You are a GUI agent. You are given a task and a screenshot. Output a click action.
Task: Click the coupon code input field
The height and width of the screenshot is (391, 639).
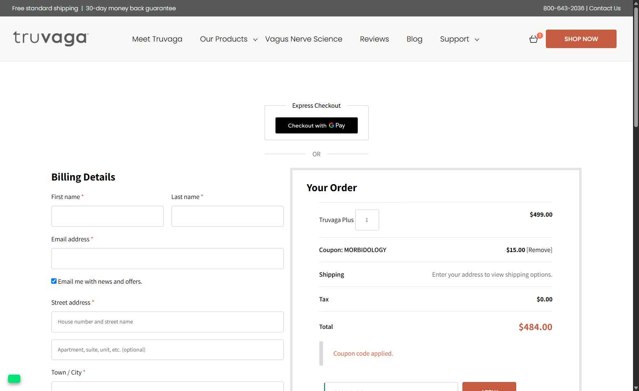coord(391,387)
